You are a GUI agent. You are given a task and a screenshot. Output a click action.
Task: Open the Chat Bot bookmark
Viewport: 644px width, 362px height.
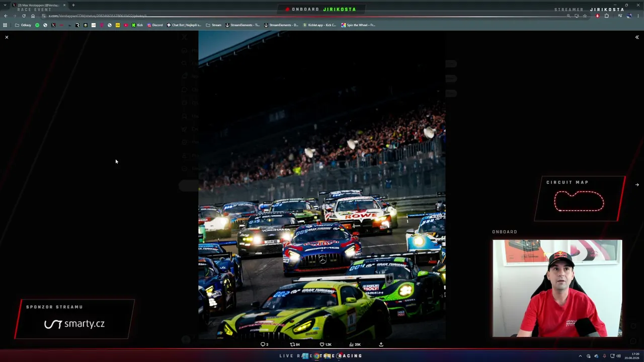tap(184, 25)
